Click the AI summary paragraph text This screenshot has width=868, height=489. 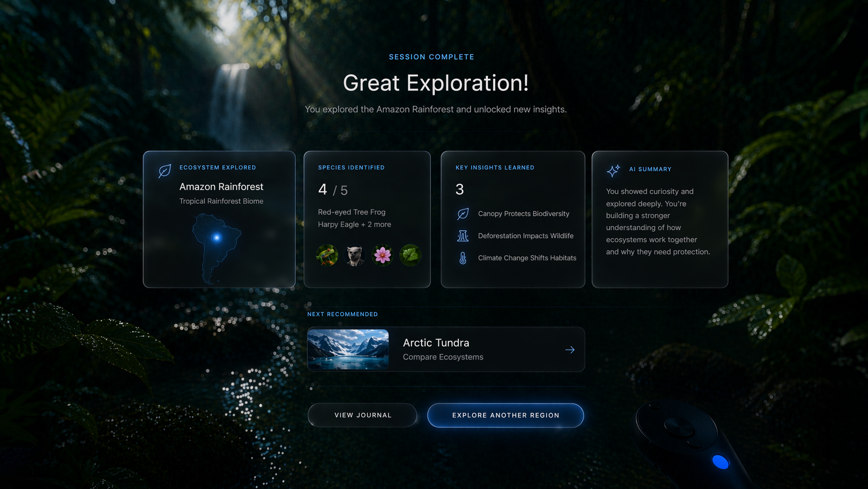(658, 221)
